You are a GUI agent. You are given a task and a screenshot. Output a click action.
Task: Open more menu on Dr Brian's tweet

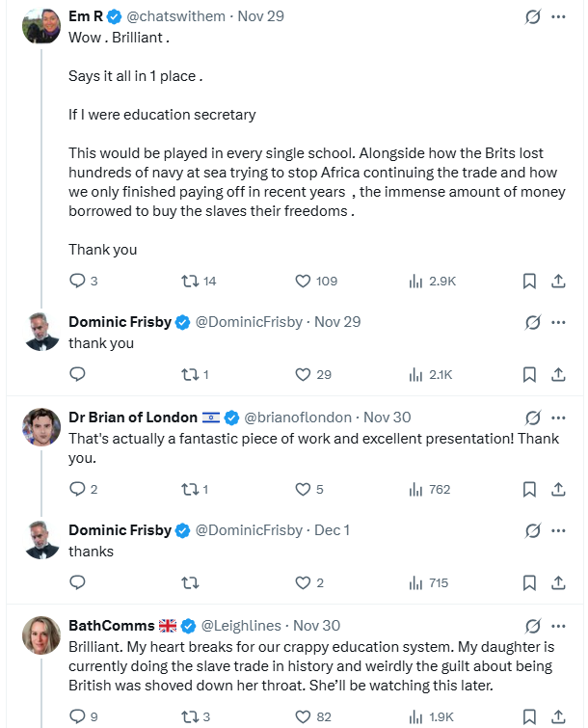point(558,418)
